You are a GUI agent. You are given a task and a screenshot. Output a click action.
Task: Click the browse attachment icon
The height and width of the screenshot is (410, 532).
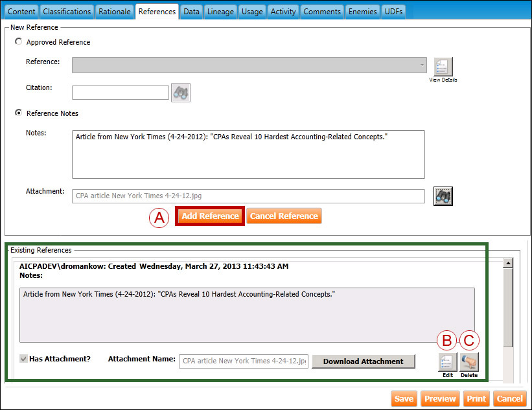point(443,196)
